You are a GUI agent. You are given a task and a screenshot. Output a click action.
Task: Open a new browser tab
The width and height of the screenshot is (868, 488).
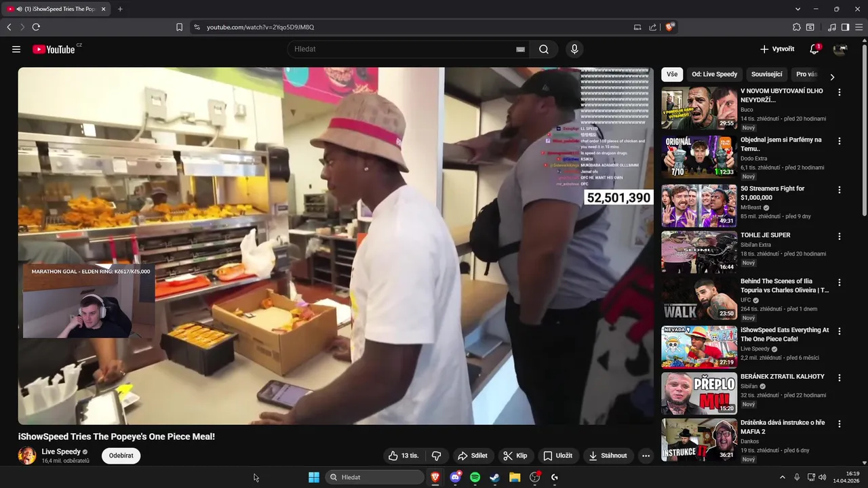coord(120,9)
